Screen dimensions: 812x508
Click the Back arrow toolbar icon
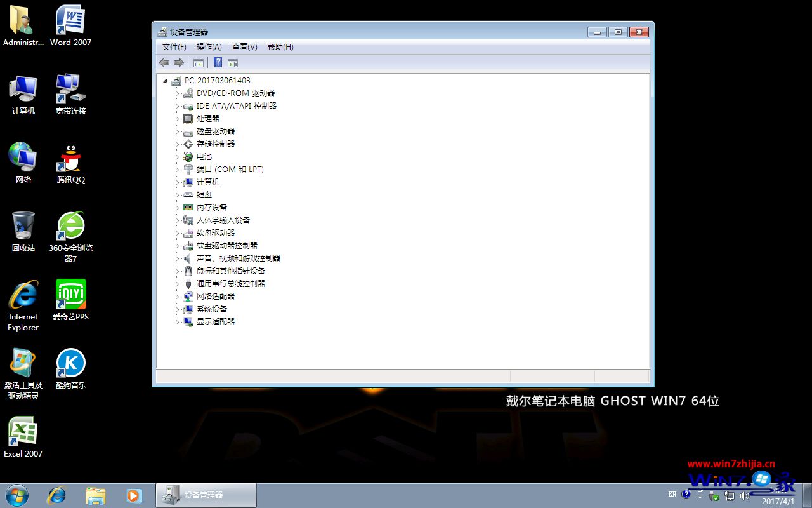tap(164, 62)
